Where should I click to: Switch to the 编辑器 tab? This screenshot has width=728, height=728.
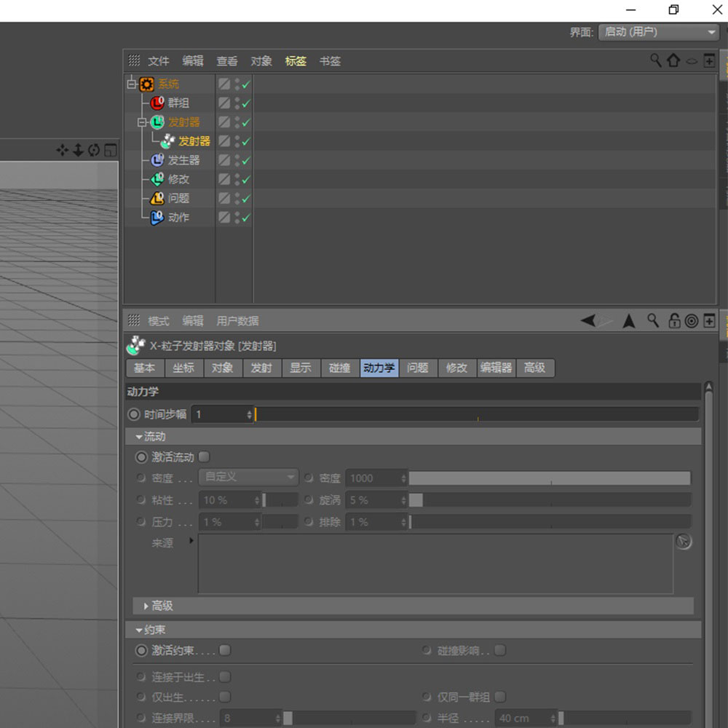click(x=496, y=368)
